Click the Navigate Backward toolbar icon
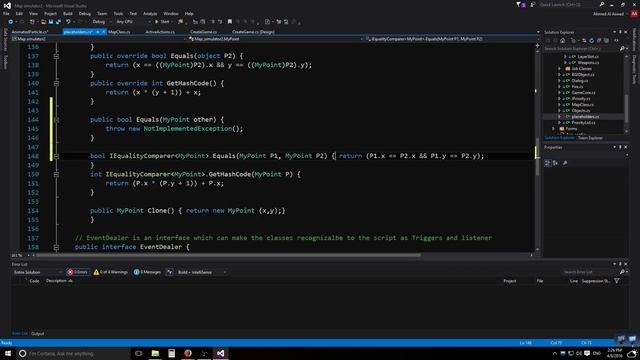This screenshot has height=360, width=640. (x=11, y=22)
